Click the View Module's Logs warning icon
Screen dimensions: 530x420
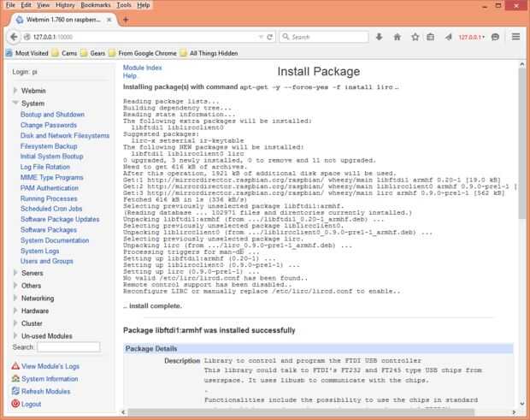tap(15, 366)
